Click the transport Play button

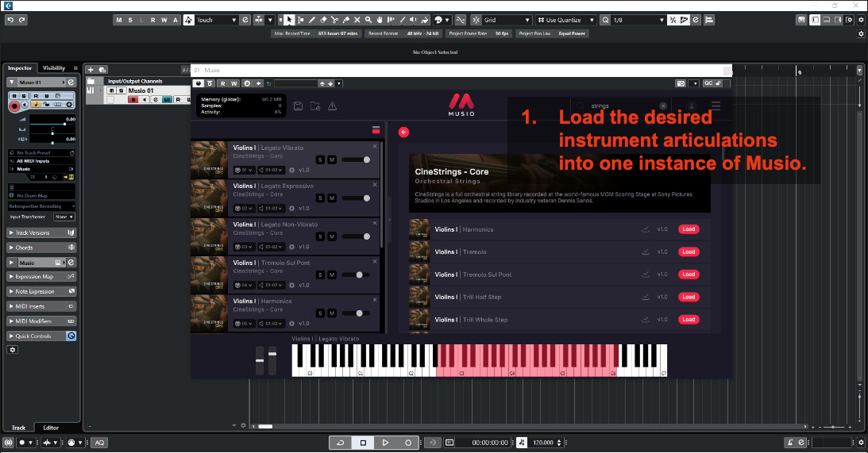click(385, 443)
